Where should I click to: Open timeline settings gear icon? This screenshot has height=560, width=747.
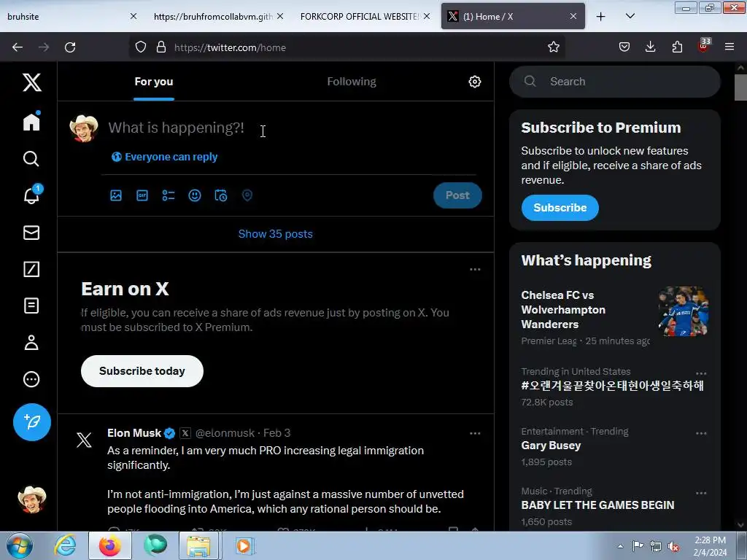[474, 82]
